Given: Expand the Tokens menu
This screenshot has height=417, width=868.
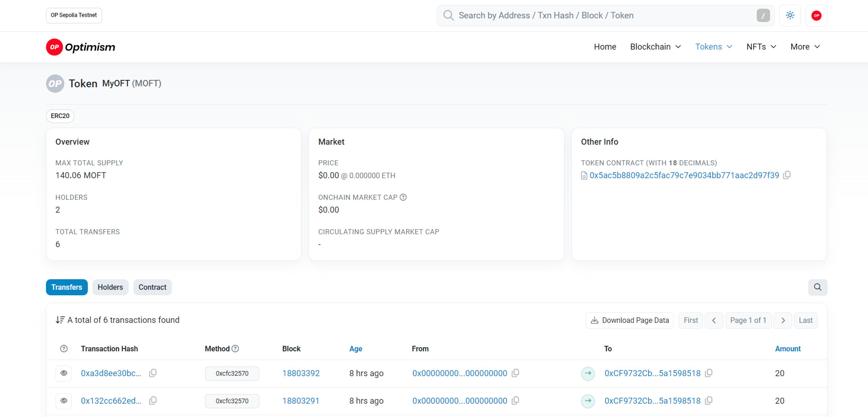Looking at the screenshot, I should point(714,47).
